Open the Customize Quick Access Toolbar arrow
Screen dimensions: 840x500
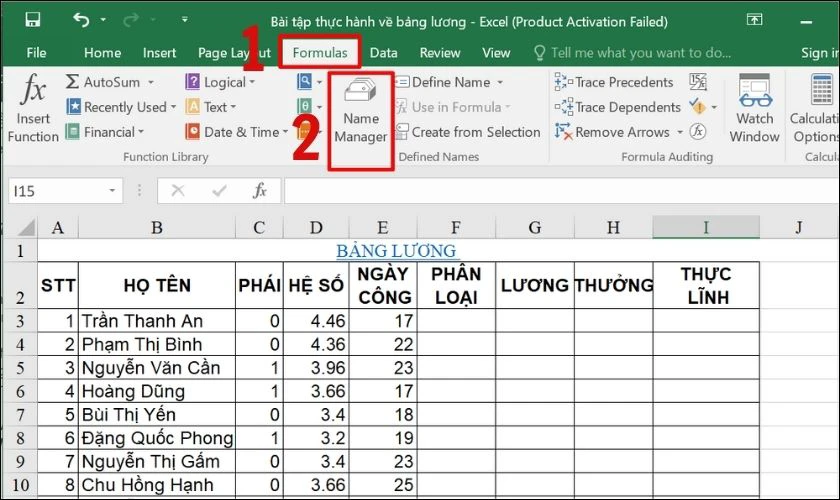pyautogui.click(x=184, y=20)
